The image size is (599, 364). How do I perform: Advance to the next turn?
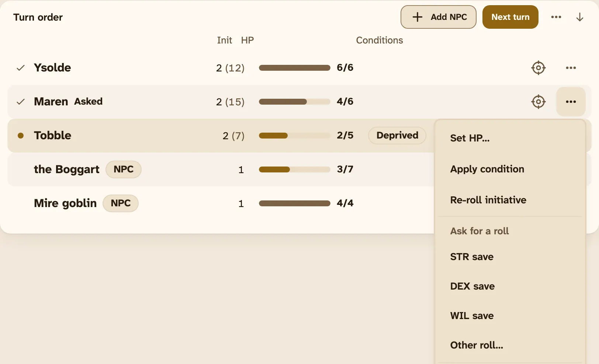pyautogui.click(x=510, y=17)
